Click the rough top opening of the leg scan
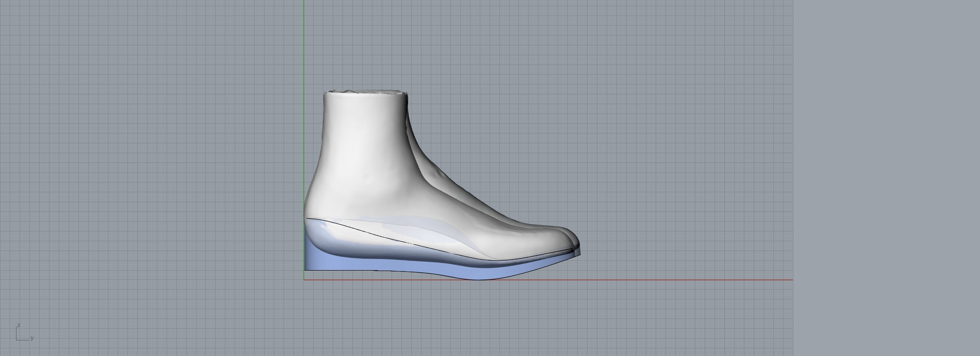Viewport: 980px width, 356px height. pos(366,92)
